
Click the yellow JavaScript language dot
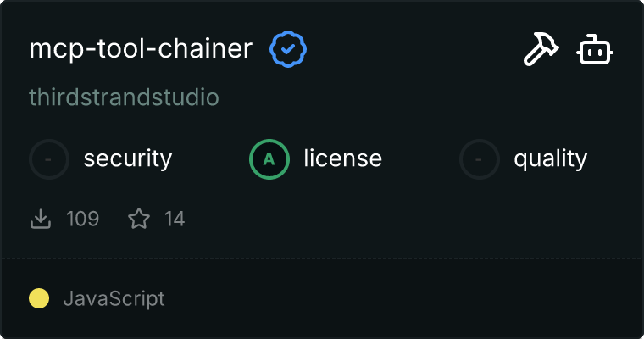[39, 298]
